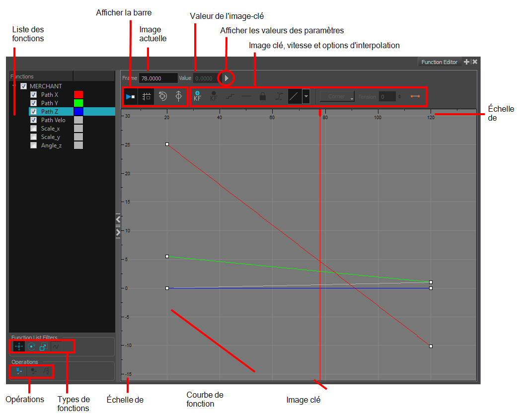Select the stepped hold keyframe icon
The image size is (521, 420).
click(230, 97)
